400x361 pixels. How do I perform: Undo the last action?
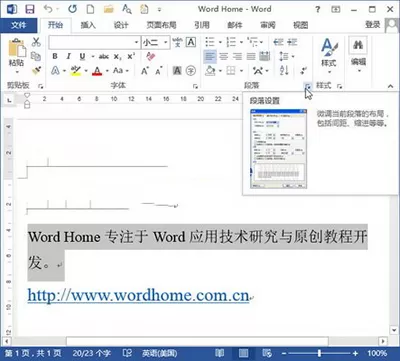coord(49,9)
